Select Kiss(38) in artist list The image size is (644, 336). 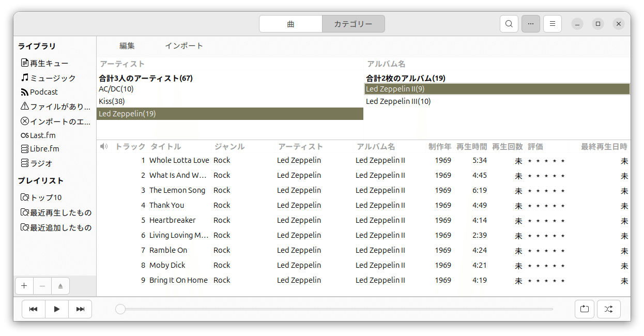point(230,101)
